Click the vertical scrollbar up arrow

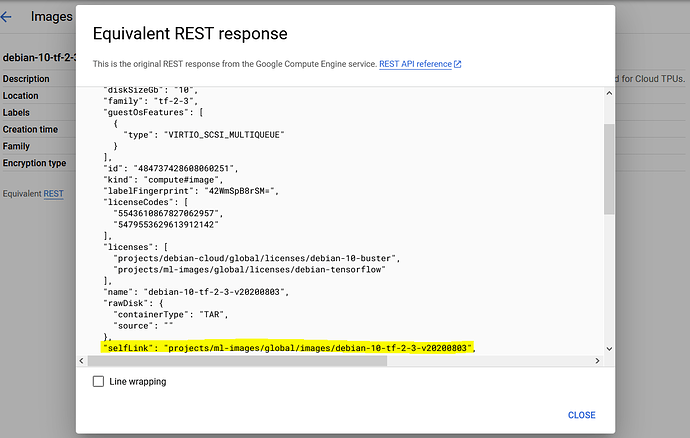609,93
